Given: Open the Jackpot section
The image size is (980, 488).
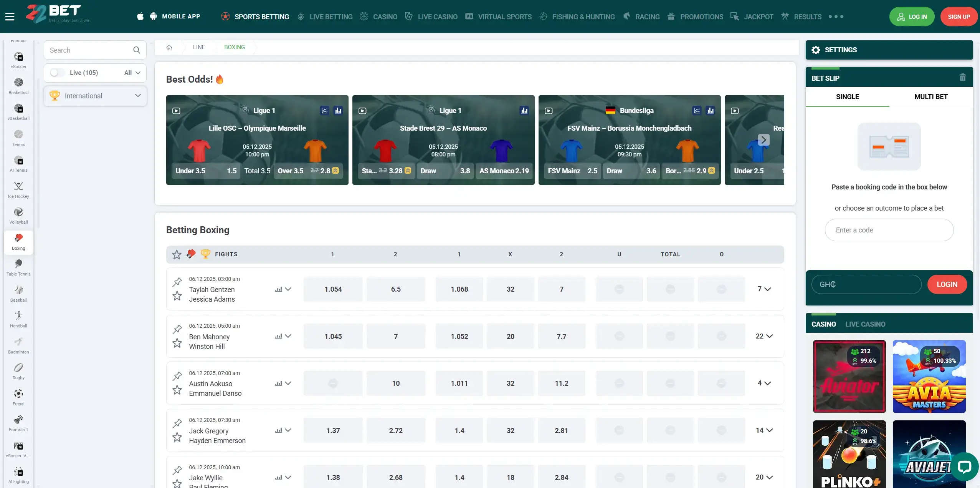Looking at the screenshot, I should (x=751, y=17).
